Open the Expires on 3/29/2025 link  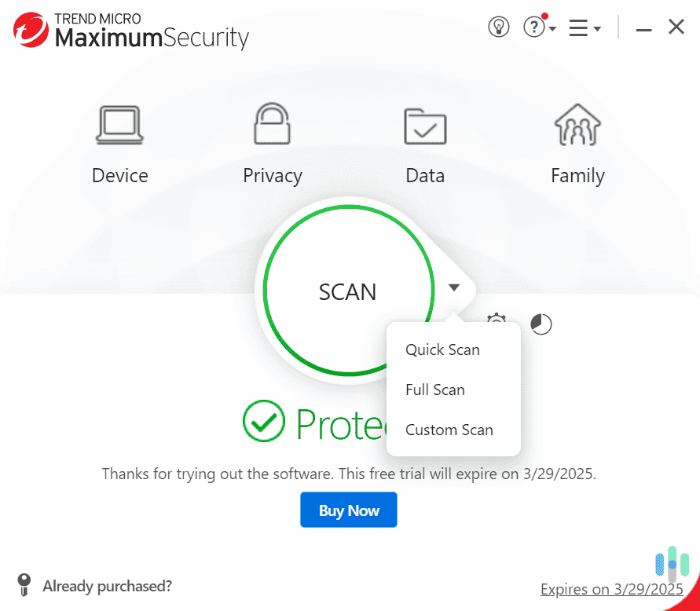612,589
